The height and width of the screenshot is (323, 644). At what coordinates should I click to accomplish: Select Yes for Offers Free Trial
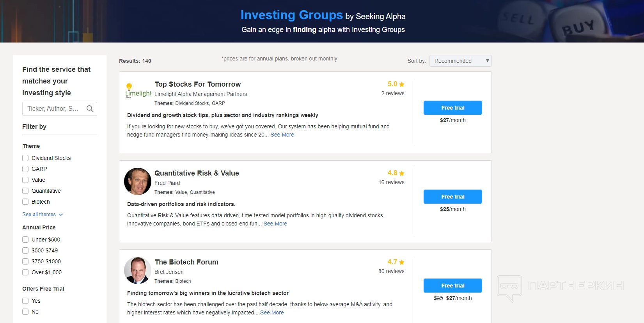click(x=25, y=301)
